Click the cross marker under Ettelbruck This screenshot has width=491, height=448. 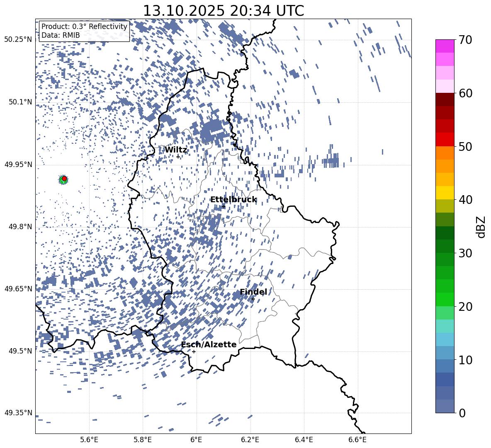pos(223,206)
